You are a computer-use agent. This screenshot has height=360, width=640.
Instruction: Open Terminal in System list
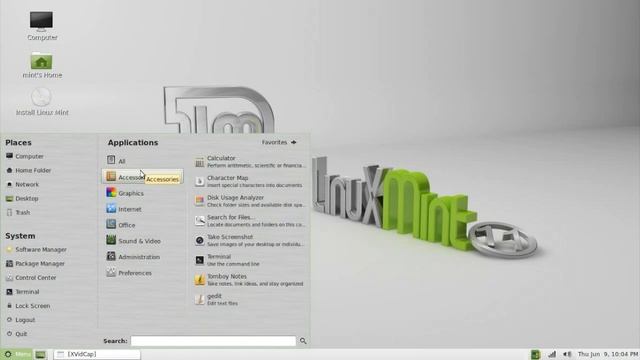click(x=23, y=292)
